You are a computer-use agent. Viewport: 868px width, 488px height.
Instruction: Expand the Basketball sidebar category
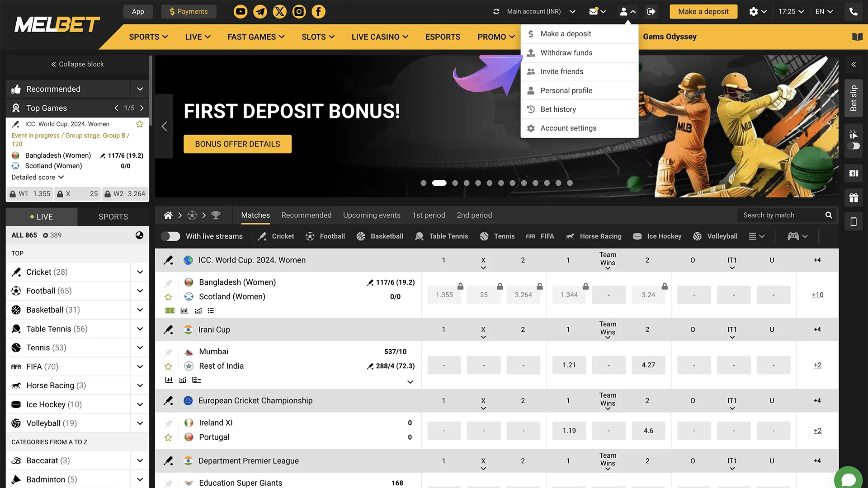139,309
